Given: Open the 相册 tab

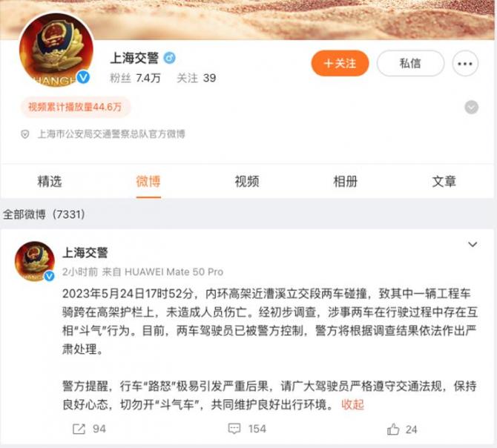Looking at the screenshot, I should pyautogui.click(x=345, y=182).
